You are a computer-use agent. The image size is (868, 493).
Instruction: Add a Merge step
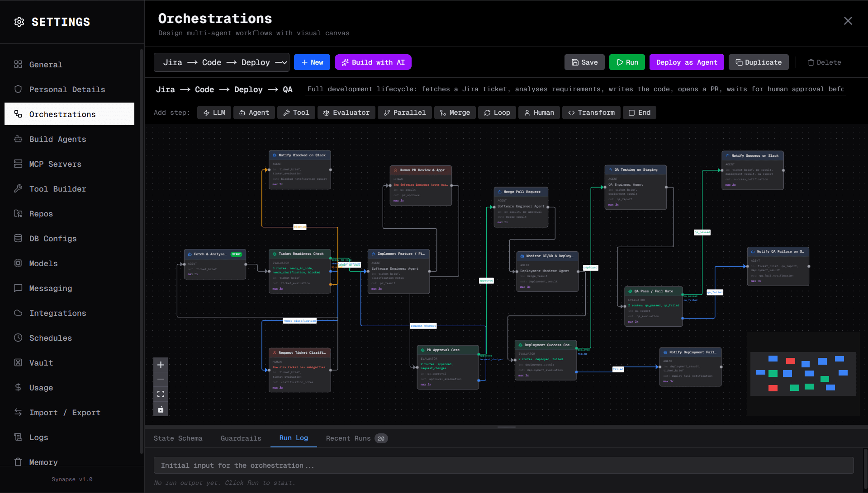click(455, 113)
